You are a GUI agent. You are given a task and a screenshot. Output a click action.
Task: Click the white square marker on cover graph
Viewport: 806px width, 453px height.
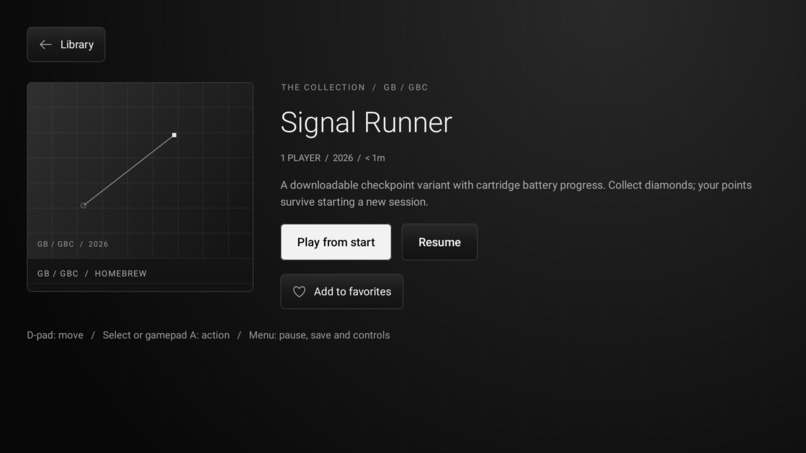pos(174,135)
